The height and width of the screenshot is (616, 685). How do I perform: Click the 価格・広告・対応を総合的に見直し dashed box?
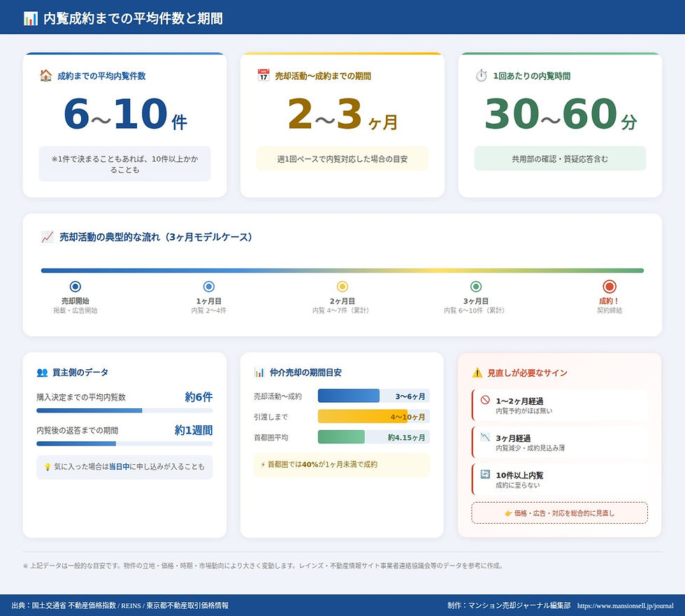[x=560, y=513]
